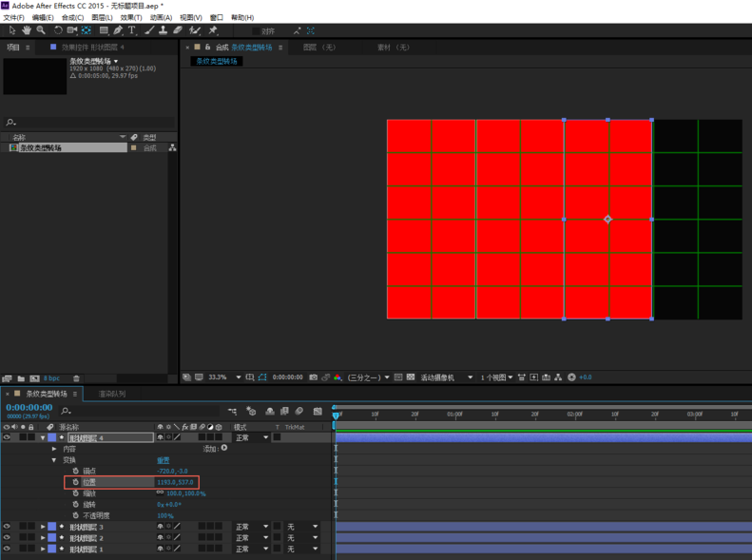Click the snapshot camera icon in viewer
Viewport: 752px width, 560px height.
[x=313, y=377]
